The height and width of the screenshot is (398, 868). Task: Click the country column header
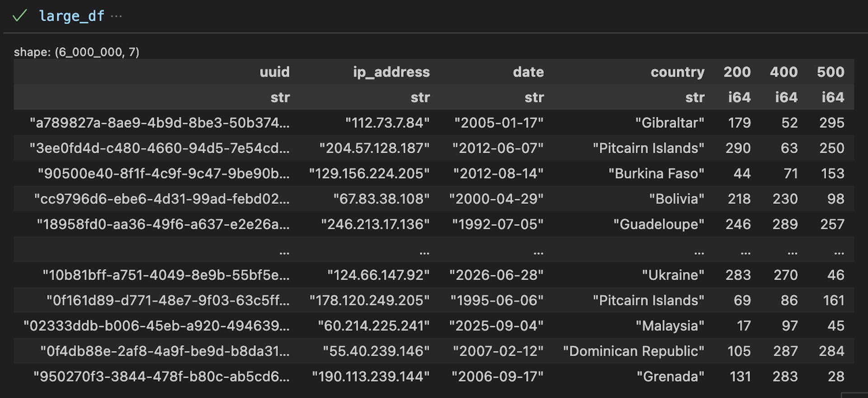click(x=677, y=72)
